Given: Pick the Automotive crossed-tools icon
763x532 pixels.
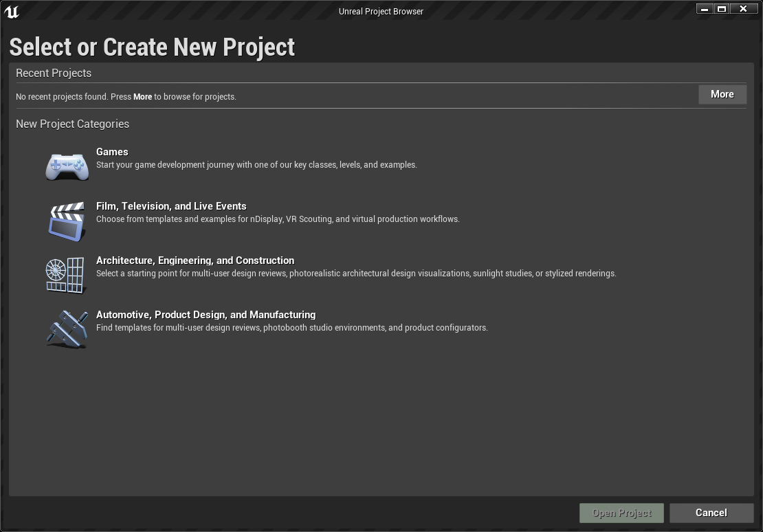Looking at the screenshot, I should point(67,329).
